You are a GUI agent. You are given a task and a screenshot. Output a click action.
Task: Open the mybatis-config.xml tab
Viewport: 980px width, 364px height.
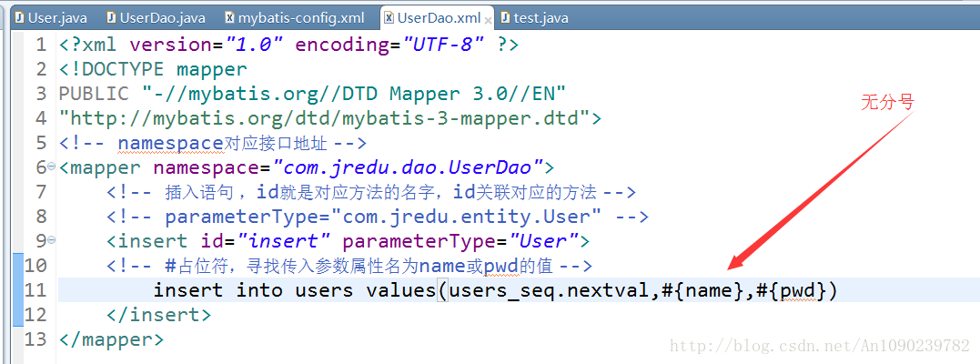(294, 18)
